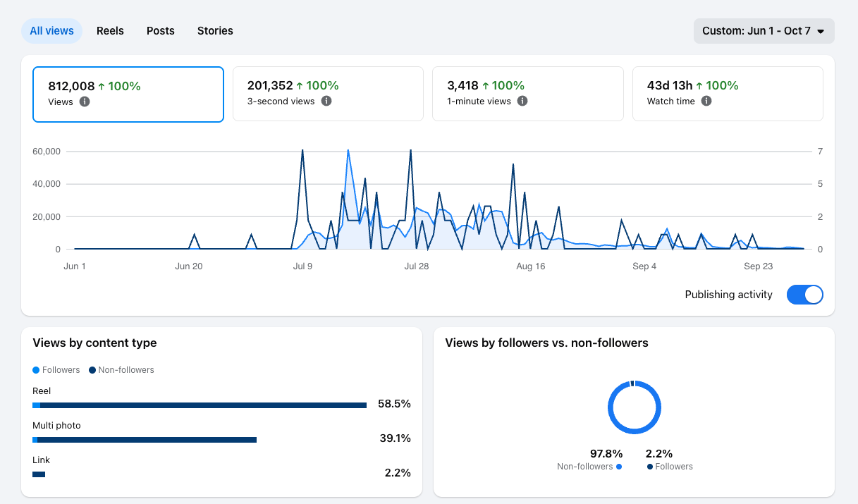Select the All views tab
The height and width of the screenshot is (504, 858).
51,31
